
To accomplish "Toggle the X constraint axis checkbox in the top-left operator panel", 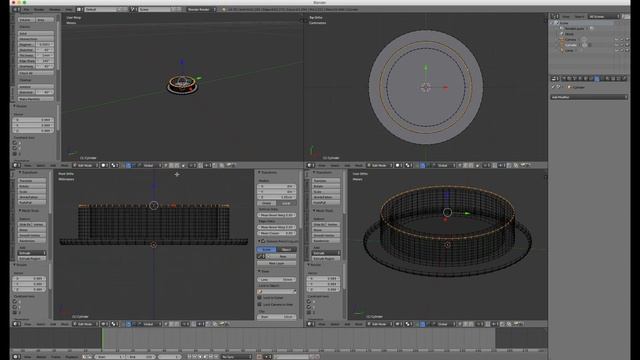I will pos(15,143).
